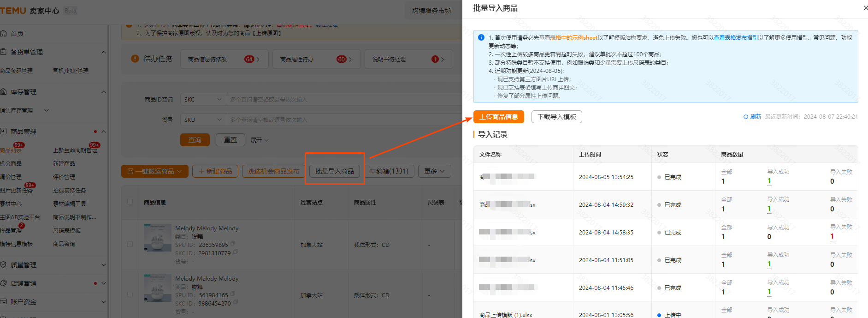Click the orange 上传商品信息 button
This screenshot has height=318, width=868.
[498, 117]
